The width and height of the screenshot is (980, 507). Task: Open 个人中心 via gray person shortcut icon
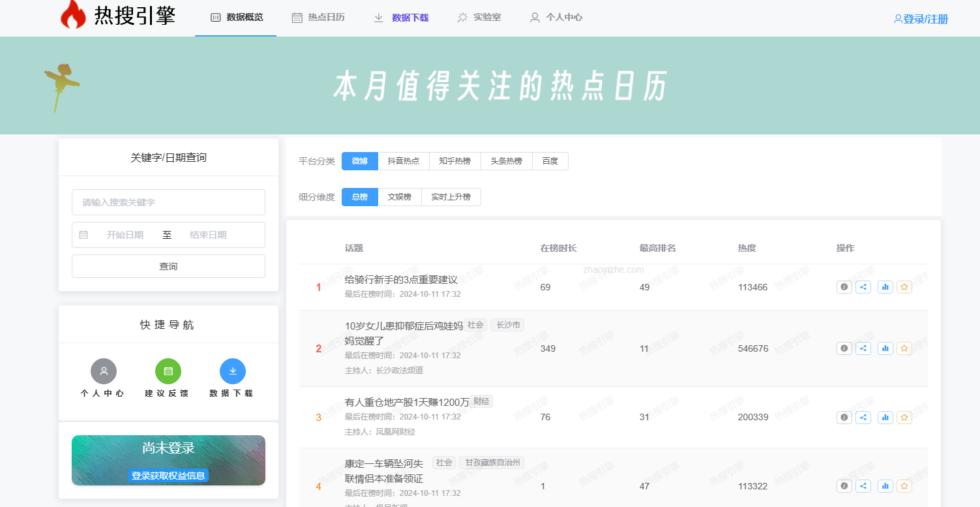(103, 371)
